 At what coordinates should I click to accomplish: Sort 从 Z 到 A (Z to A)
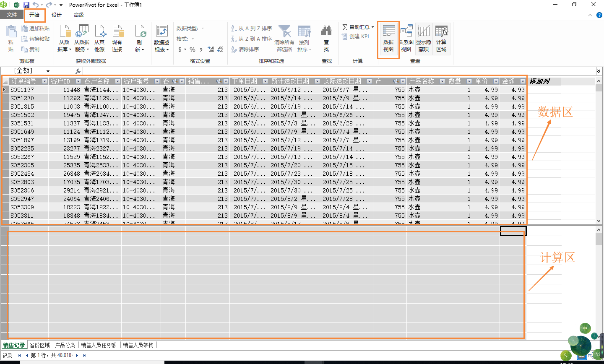(x=251, y=39)
